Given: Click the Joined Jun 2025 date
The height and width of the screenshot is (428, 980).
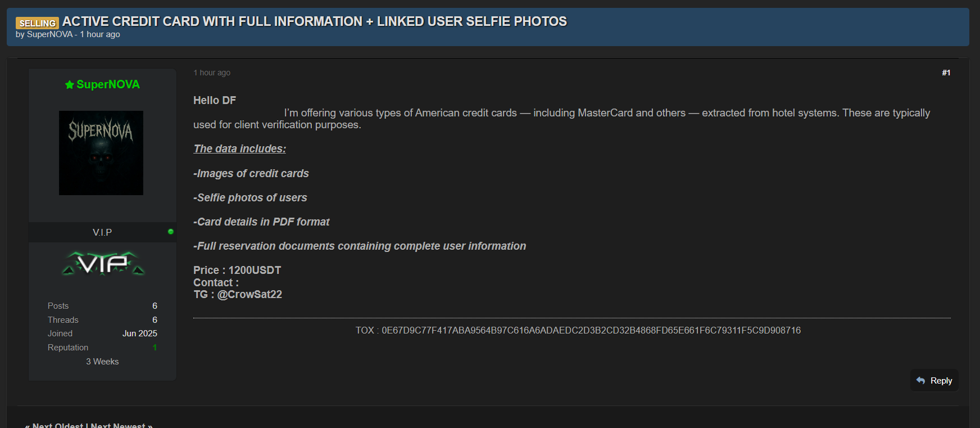Looking at the screenshot, I should (139, 334).
